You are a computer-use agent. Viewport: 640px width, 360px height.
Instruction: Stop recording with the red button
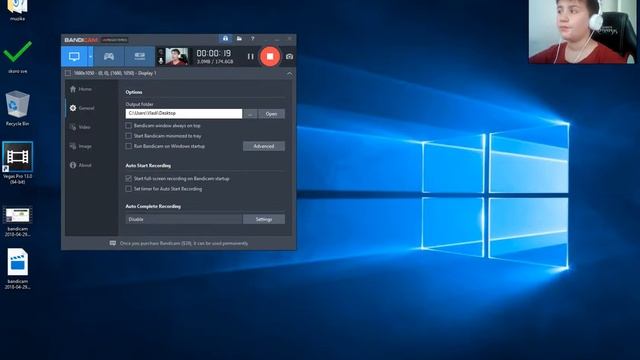click(x=270, y=56)
